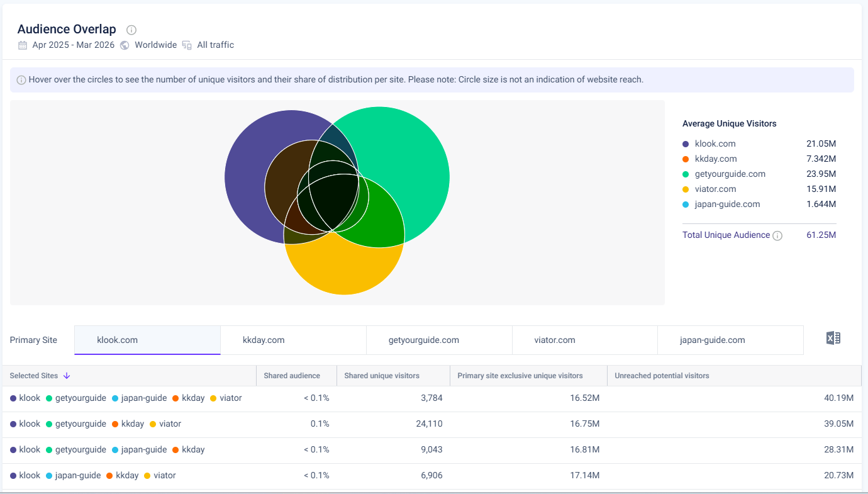Click the Selected Sites column header label
The height and width of the screenshot is (494, 868).
pyautogui.click(x=34, y=376)
